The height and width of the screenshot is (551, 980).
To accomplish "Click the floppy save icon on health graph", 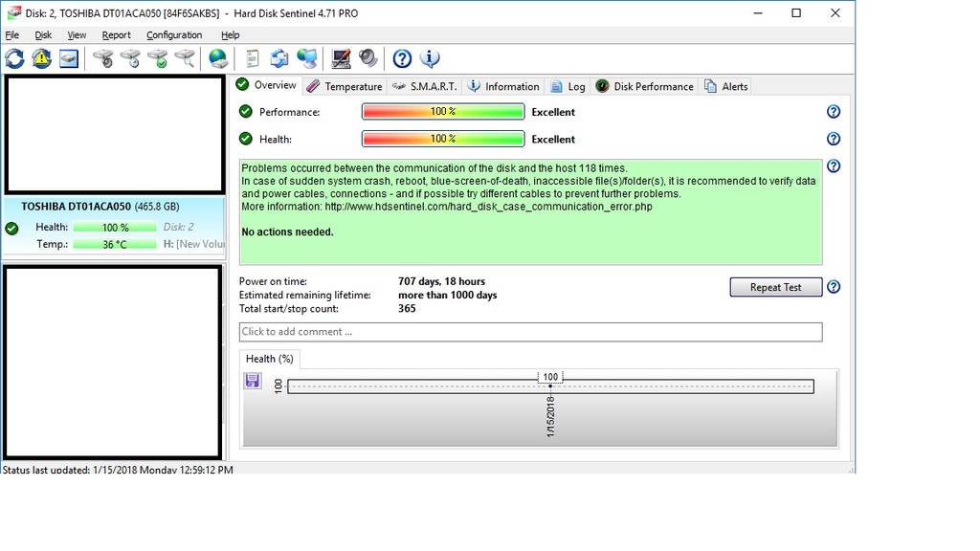I will [253, 381].
